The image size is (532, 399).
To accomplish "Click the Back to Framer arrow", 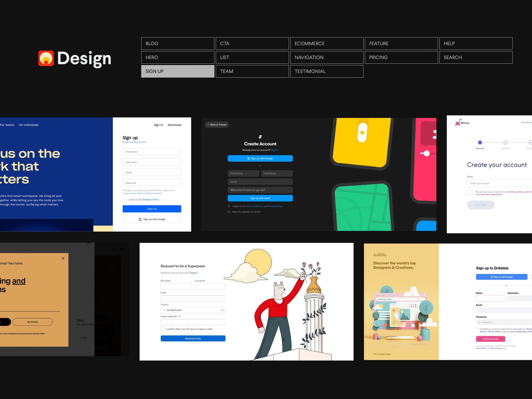I will tap(208, 124).
